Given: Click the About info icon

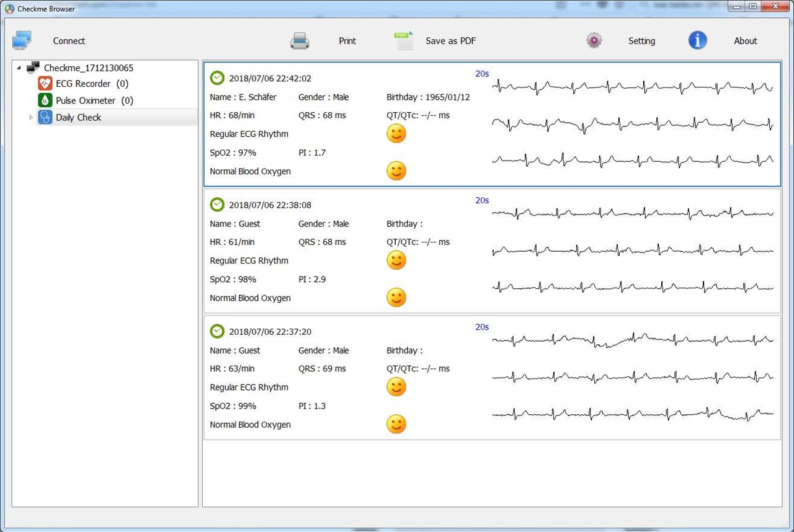Looking at the screenshot, I should point(698,40).
